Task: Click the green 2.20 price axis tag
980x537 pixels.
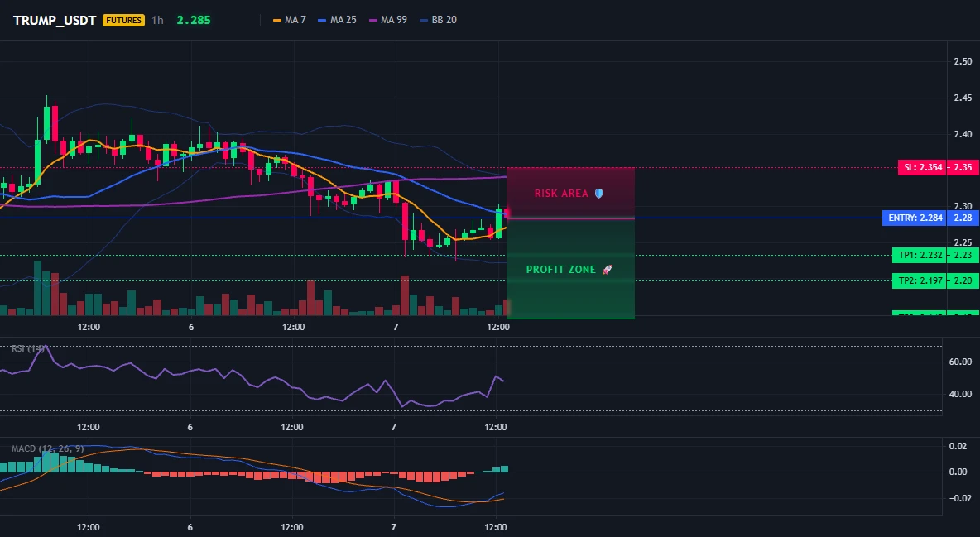Action: point(963,280)
